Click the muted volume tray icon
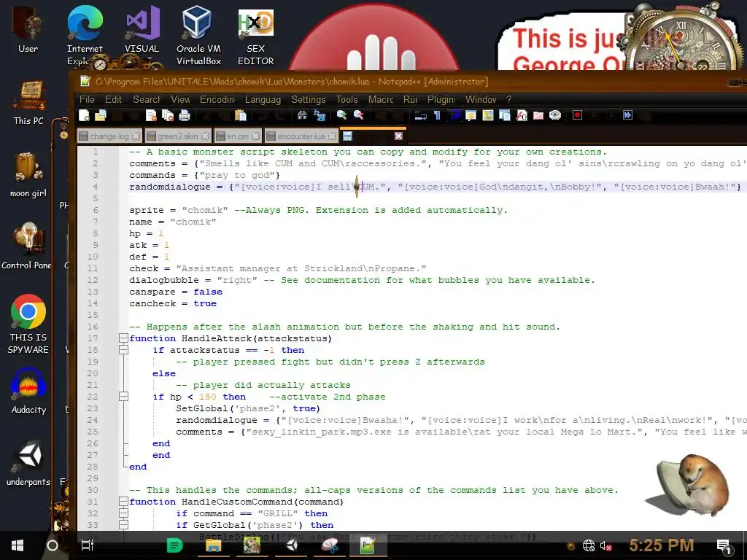 click(605, 545)
